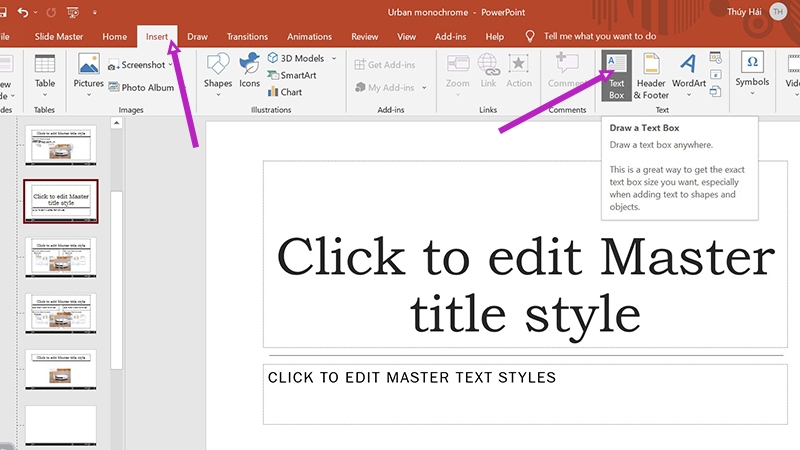This screenshot has height=450, width=800.
Task: Click the Icons duck button
Action: [249, 71]
